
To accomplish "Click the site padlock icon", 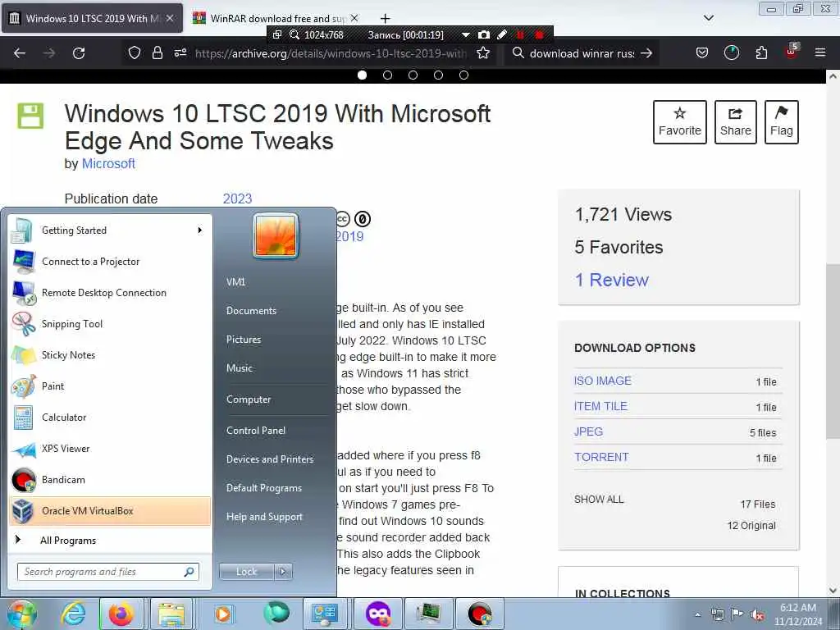I will pyautogui.click(x=157, y=53).
